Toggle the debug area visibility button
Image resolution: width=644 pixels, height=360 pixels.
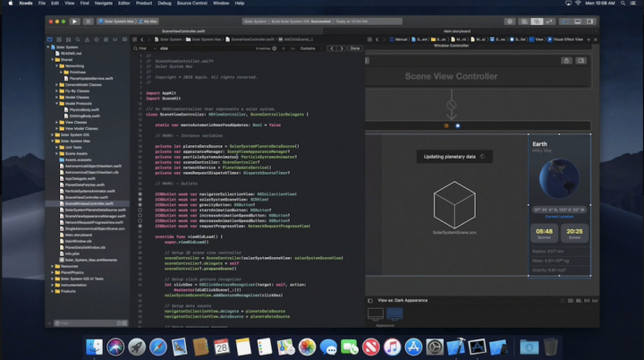point(578,21)
